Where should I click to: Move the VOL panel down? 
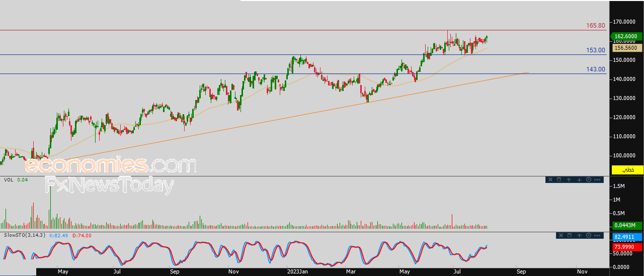(x=579, y=179)
